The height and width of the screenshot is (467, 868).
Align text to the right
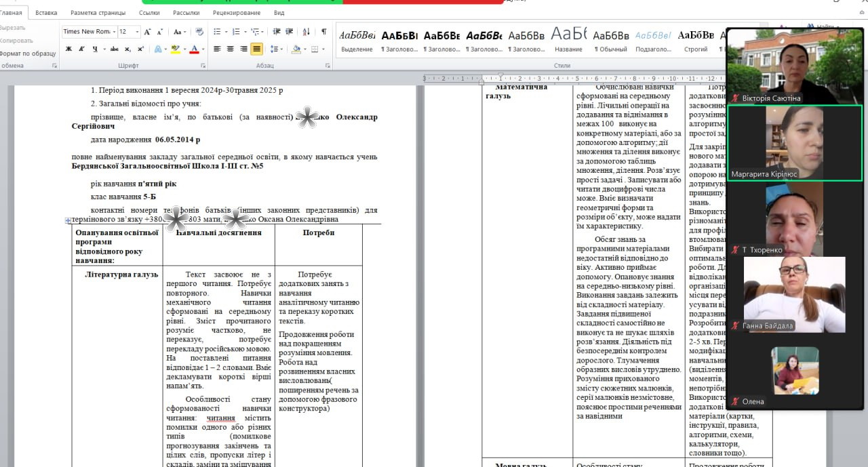(243, 49)
